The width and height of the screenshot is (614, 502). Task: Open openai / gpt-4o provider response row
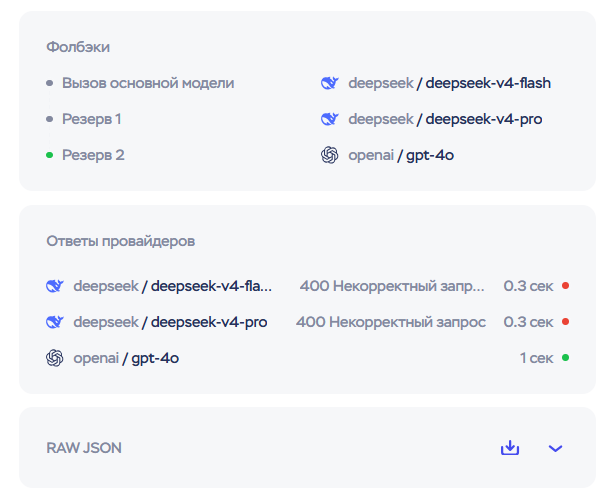tap(307, 358)
